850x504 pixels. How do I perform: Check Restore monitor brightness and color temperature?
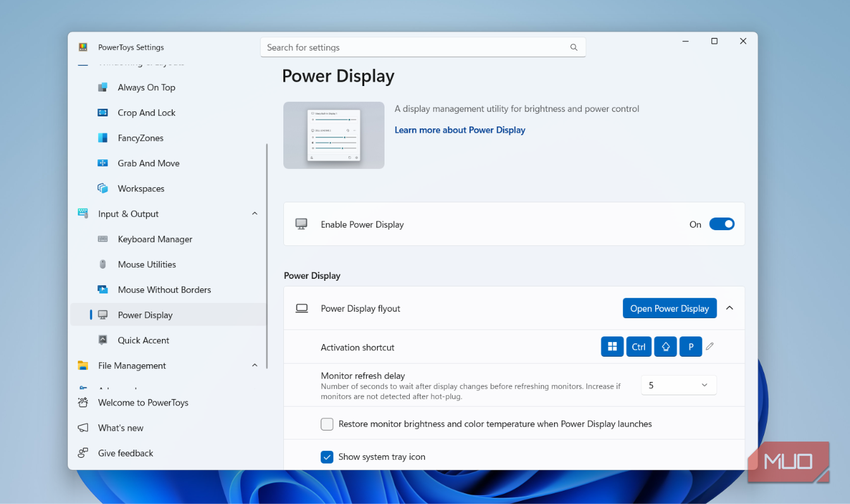(327, 424)
